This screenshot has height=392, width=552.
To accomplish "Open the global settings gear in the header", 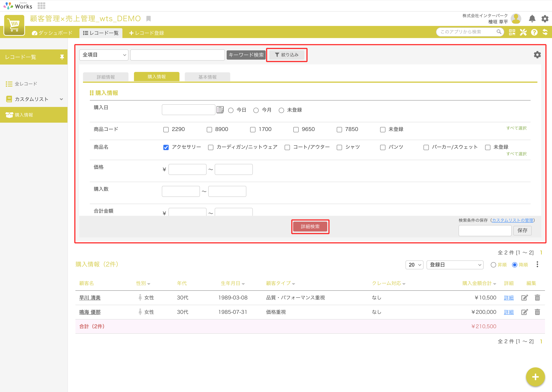I will tap(545, 19).
